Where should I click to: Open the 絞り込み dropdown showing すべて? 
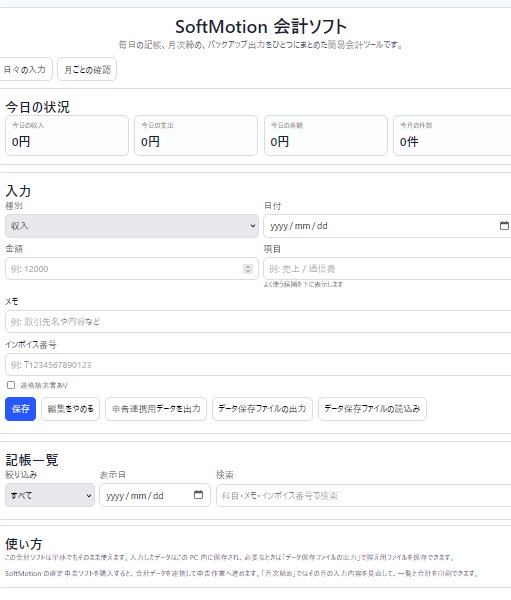(x=50, y=495)
